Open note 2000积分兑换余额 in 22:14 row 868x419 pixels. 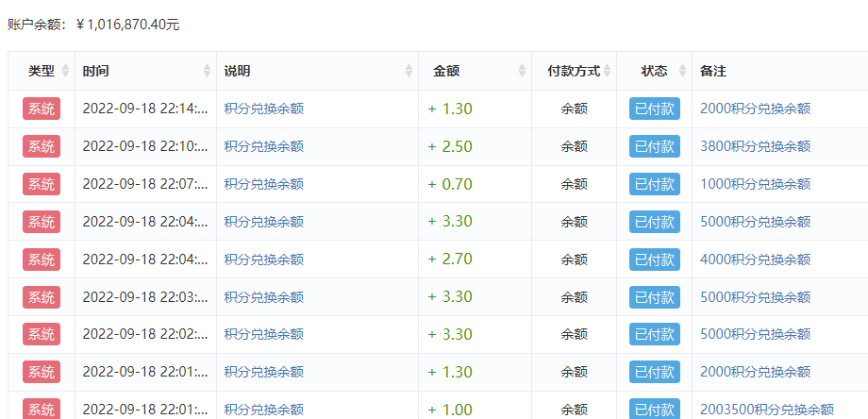click(756, 109)
